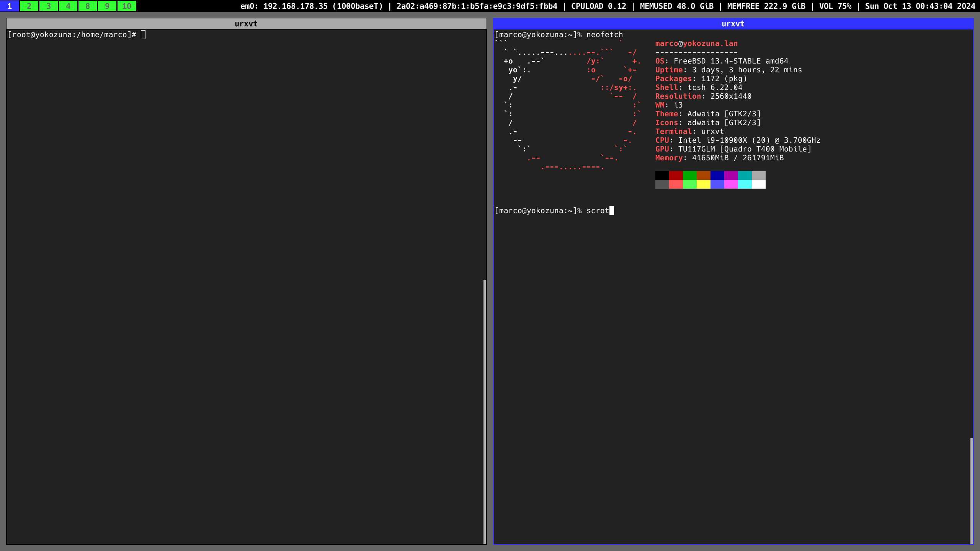
Task: Click the Shell: tcsh 6.22.04 line
Action: [x=699, y=88]
